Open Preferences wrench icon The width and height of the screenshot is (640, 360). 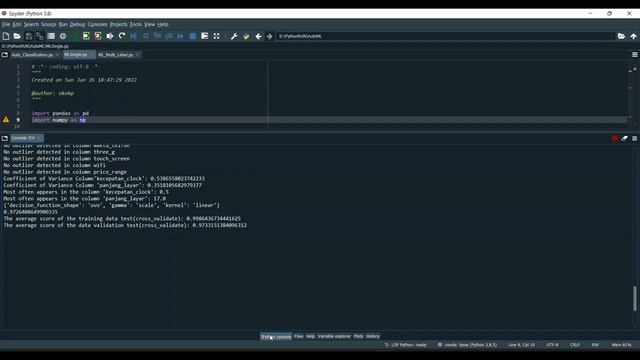pos(234,36)
